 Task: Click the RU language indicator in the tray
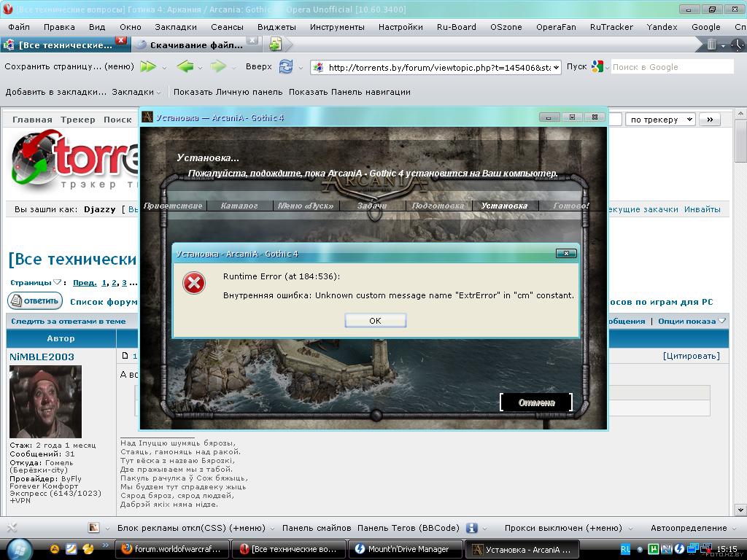[x=625, y=549]
